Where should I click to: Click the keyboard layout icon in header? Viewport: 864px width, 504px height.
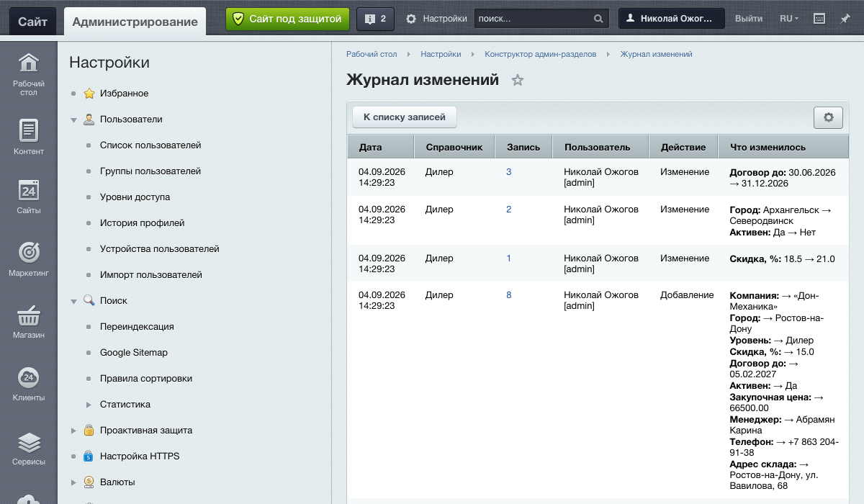[819, 19]
